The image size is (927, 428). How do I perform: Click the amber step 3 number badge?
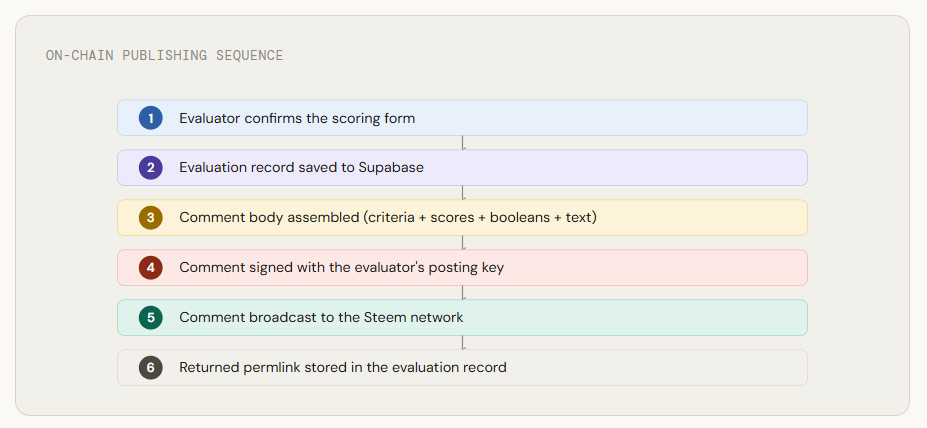click(x=151, y=218)
